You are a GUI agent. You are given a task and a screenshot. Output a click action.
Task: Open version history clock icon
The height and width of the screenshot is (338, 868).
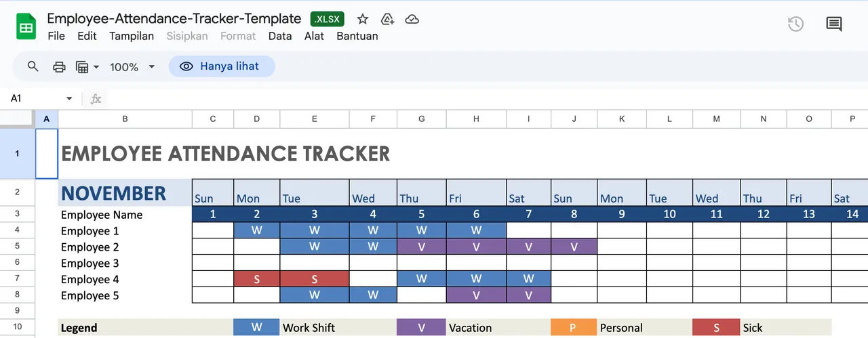[795, 24]
